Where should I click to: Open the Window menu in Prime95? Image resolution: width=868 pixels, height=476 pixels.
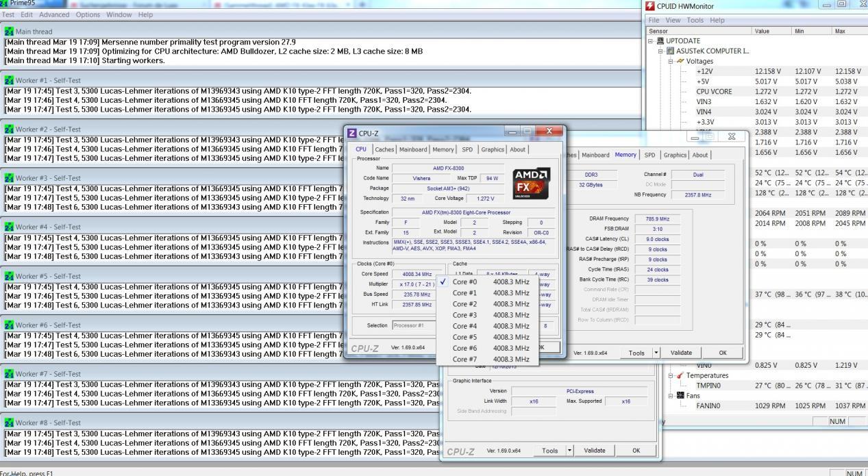[x=119, y=14]
